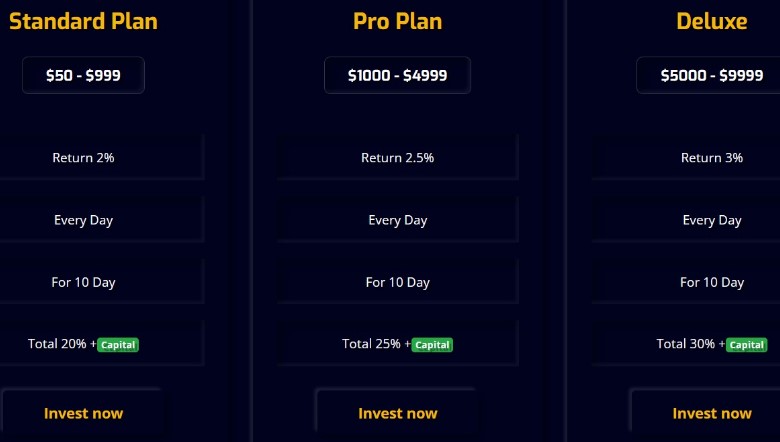Click the Deluxe heading
This screenshot has height=442, width=780.
coord(712,21)
